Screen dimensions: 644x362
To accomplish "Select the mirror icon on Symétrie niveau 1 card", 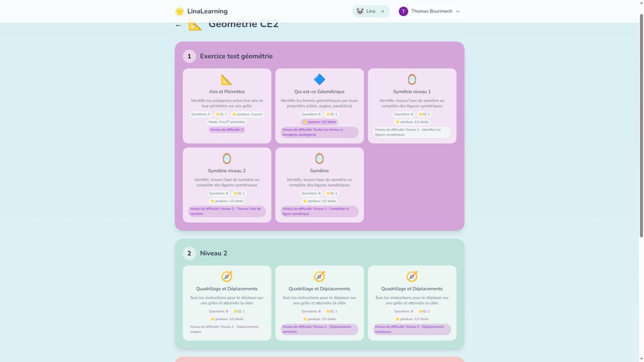I will pos(412,78).
